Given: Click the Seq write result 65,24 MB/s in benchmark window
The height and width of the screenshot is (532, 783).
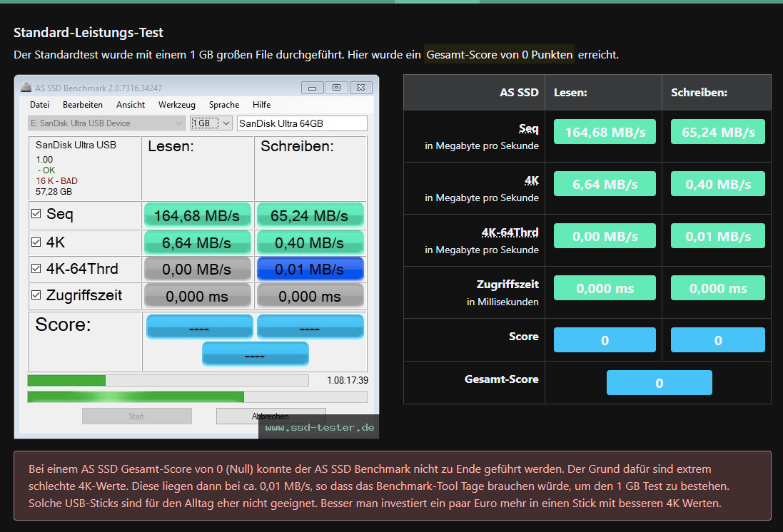Looking at the screenshot, I should pyautogui.click(x=310, y=215).
